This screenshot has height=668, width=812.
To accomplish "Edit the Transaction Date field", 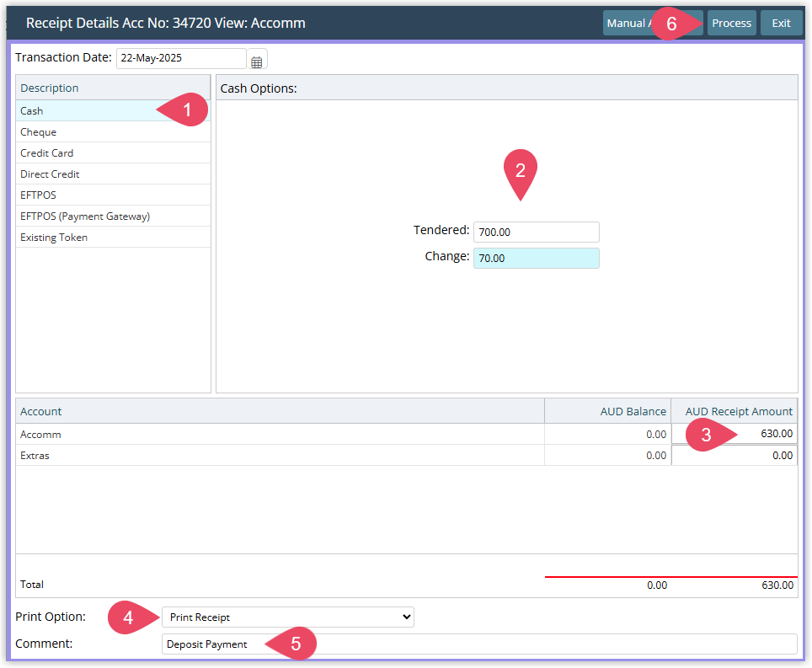I will tap(181, 58).
